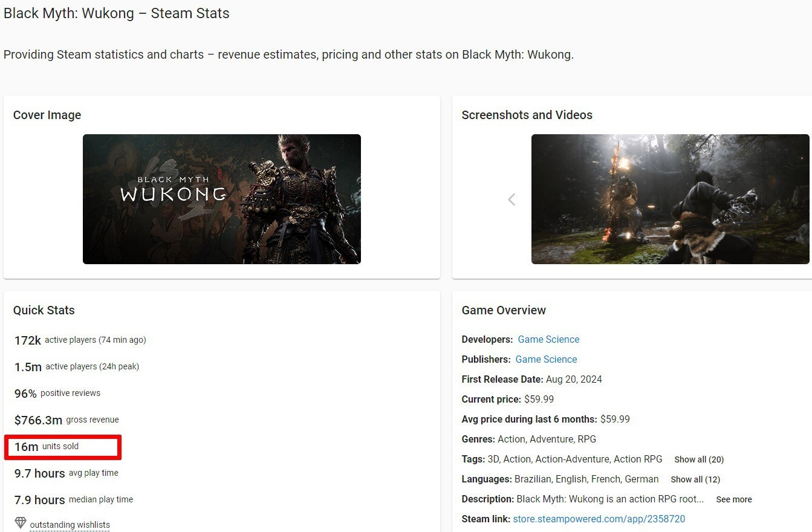The height and width of the screenshot is (532, 812).
Task: Click the 16m units sold stat
Action: (47, 447)
